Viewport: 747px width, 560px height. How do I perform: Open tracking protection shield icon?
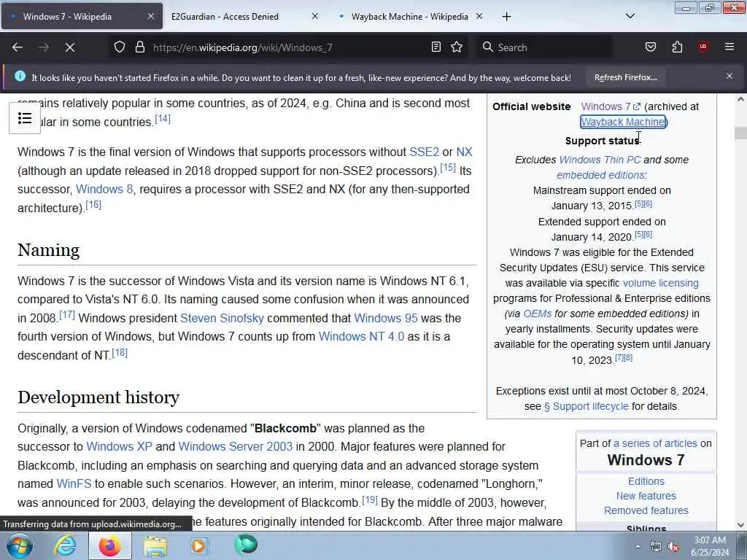(120, 47)
